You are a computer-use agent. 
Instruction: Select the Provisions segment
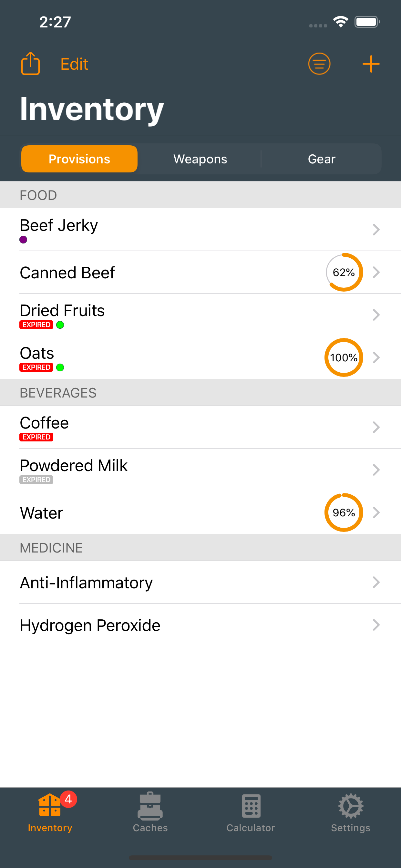pos(79,159)
